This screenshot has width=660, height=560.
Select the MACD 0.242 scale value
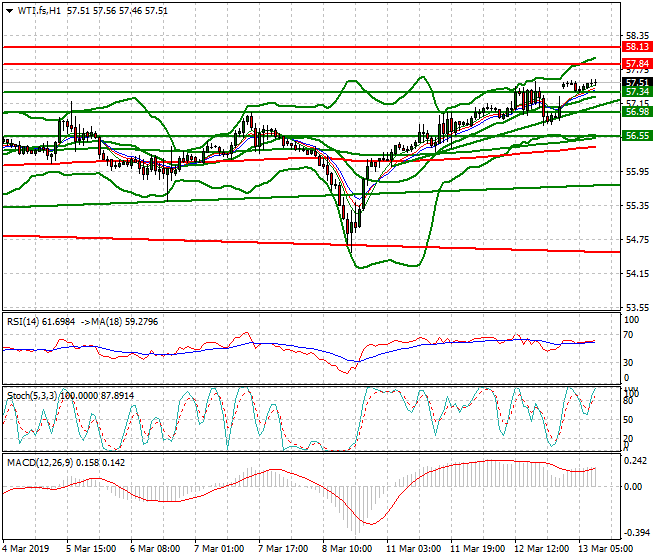click(x=636, y=461)
